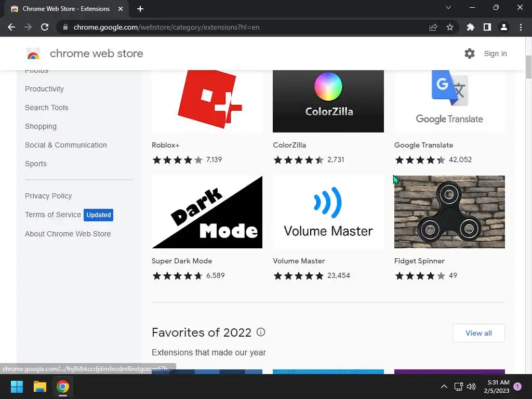Screen dimensions: 532x399
Task: Reload the Chrome Web Store page
Action: pos(45,27)
